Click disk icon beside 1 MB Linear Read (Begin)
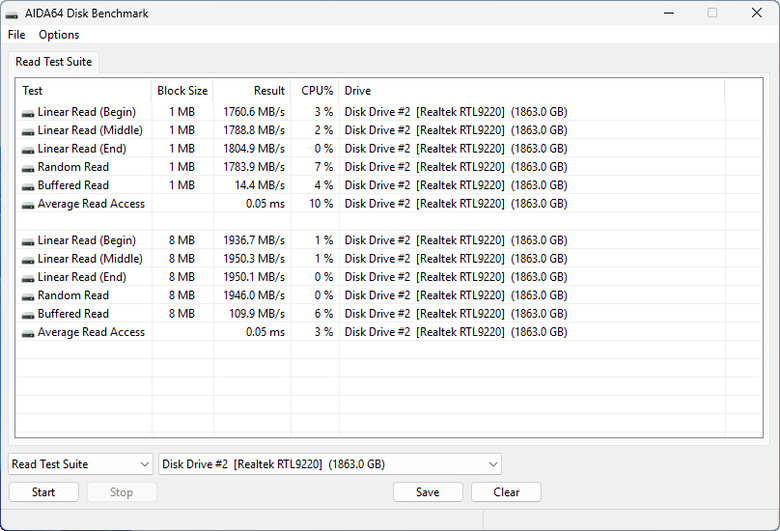780x531 pixels. coord(28,113)
